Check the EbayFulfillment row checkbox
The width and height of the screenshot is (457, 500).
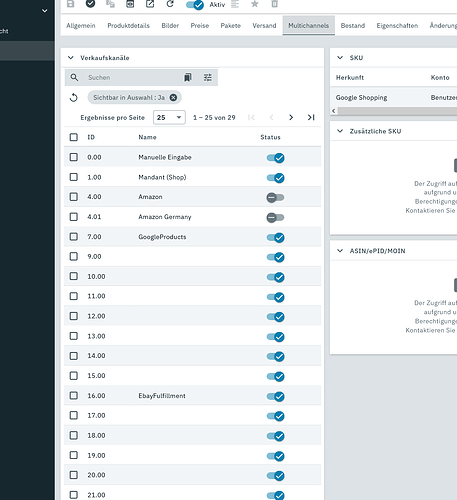pyautogui.click(x=74, y=396)
